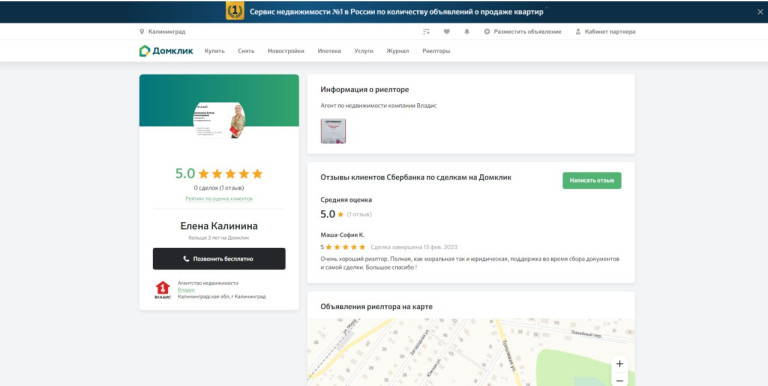Zoom out on the map
768x386 pixels.
619,380
